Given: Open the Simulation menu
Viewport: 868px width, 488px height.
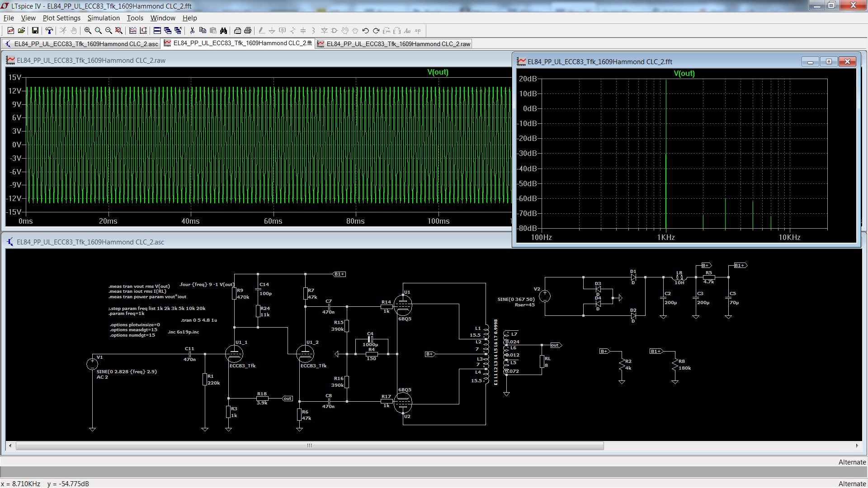Looking at the screenshot, I should pos(104,18).
